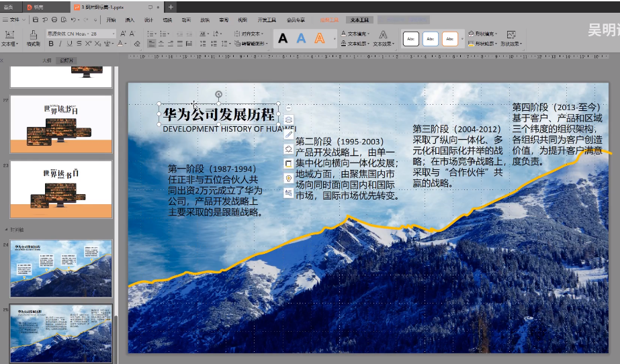The width and height of the screenshot is (620, 364).
Task: Toggle justify text alignment
Action: [x=180, y=44]
